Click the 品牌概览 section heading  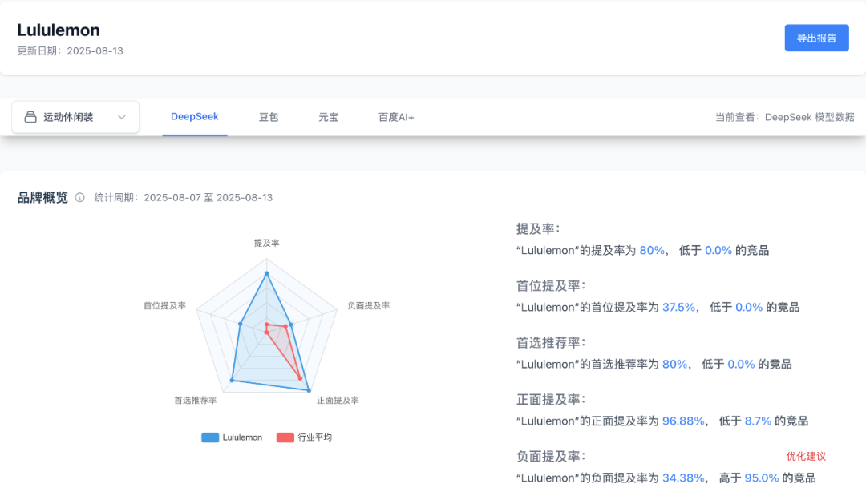coord(42,198)
